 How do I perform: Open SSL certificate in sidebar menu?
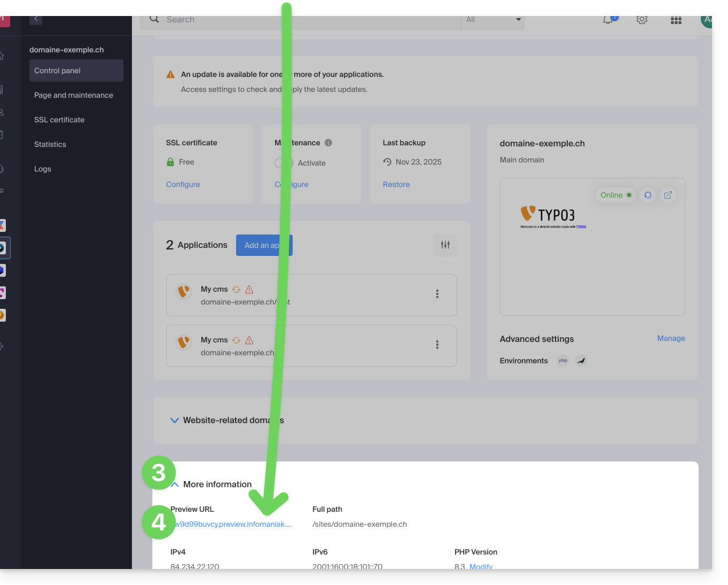coord(59,120)
